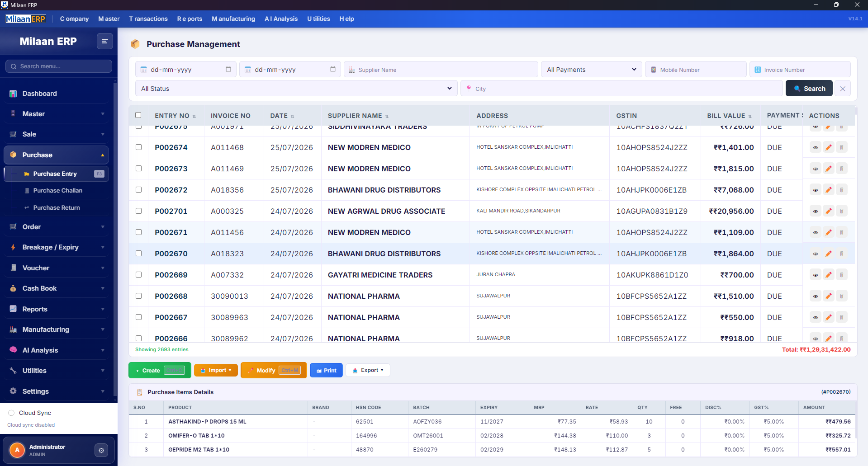Click the Modify button
This screenshot has height=466, width=868.
274,370
